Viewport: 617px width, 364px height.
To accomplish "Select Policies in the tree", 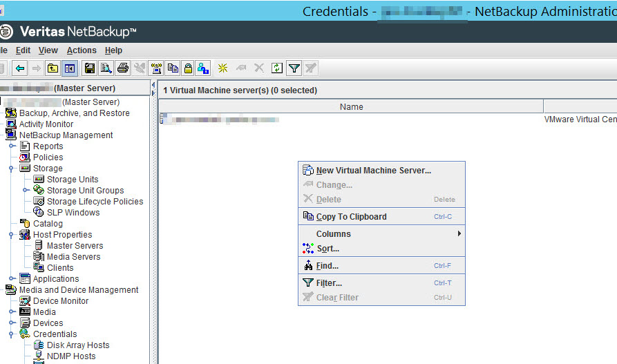I will point(48,157).
